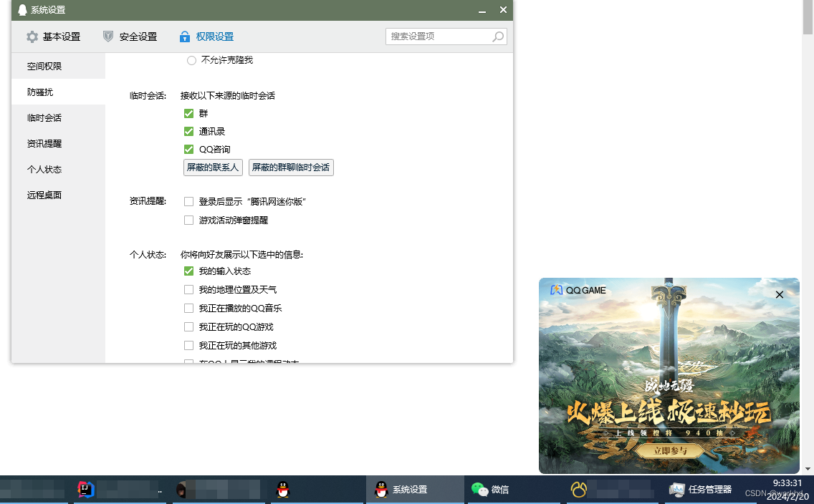Uncheck 通讯录 checkbox

click(189, 132)
